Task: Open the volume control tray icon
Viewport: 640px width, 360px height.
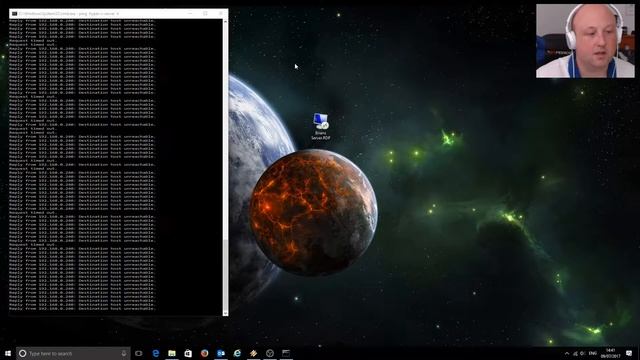Action: [x=583, y=353]
